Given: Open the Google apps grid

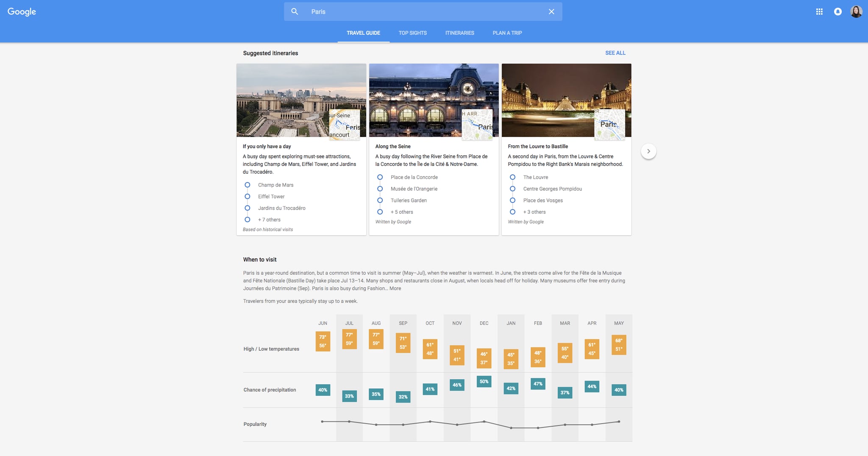Looking at the screenshot, I should [819, 11].
